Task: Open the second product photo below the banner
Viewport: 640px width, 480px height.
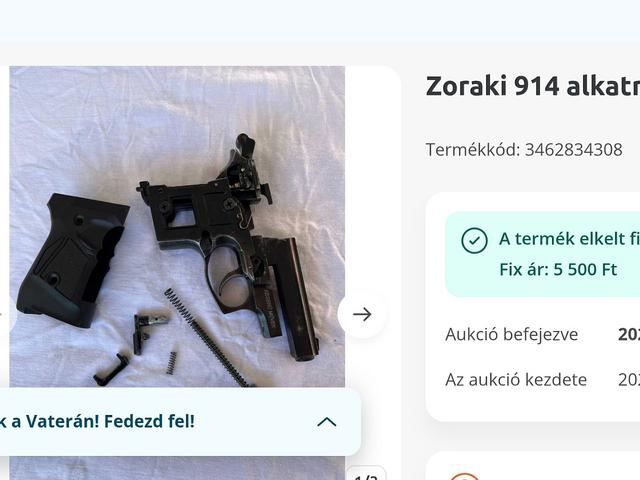Action: pos(177,468)
